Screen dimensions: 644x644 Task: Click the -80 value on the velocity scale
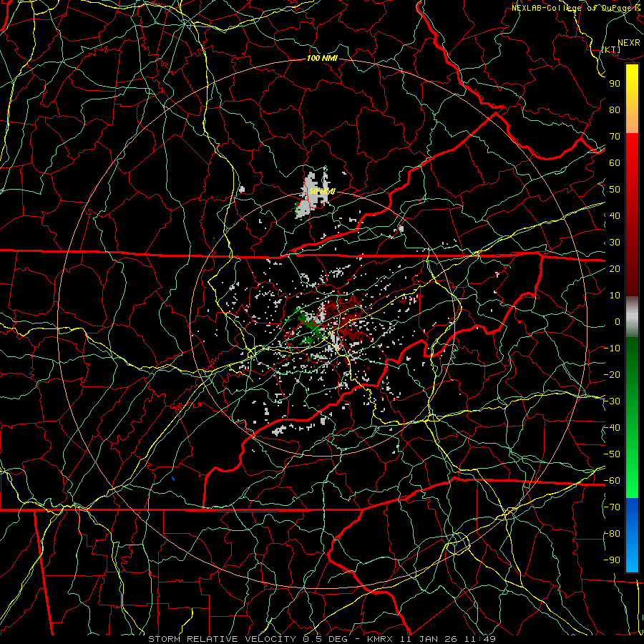(x=612, y=534)
